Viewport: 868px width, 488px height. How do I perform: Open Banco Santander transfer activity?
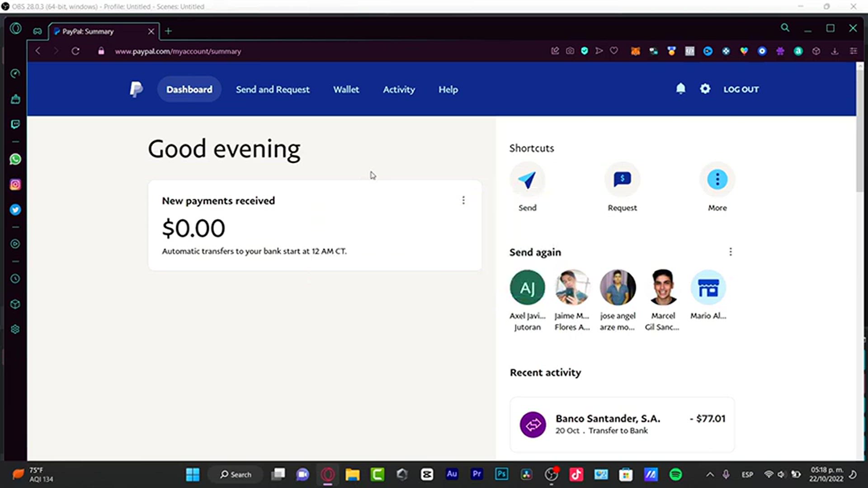[x=622, y=424]
